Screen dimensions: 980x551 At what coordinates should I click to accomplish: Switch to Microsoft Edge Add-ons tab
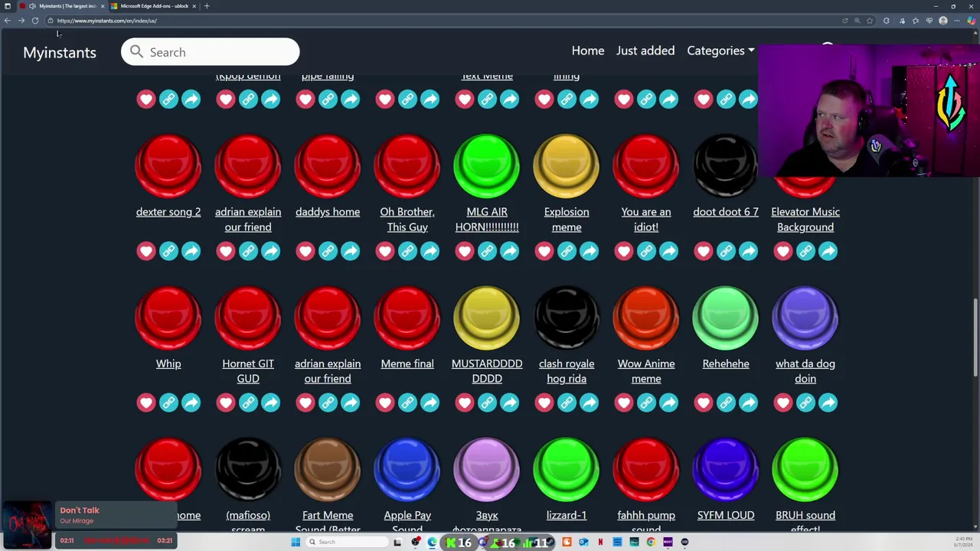tap(154, 6)
